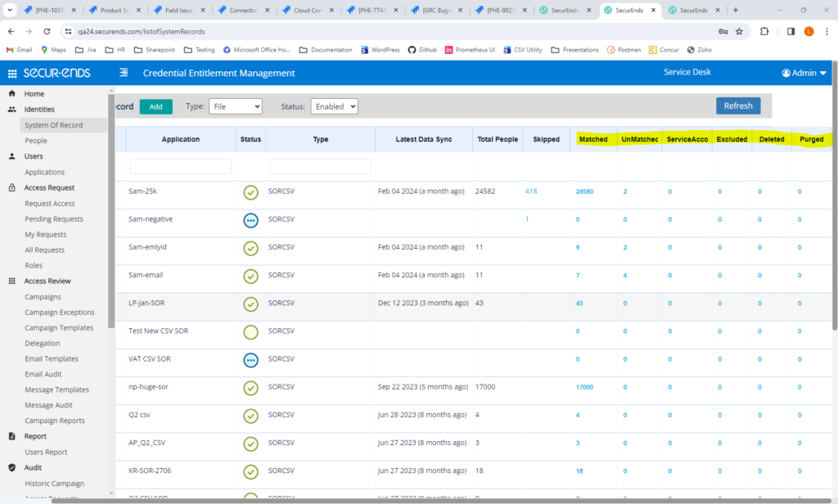Open the Status dropdown showing Enabled
Screen dimensions: 838x504
(x=335, y=106)
